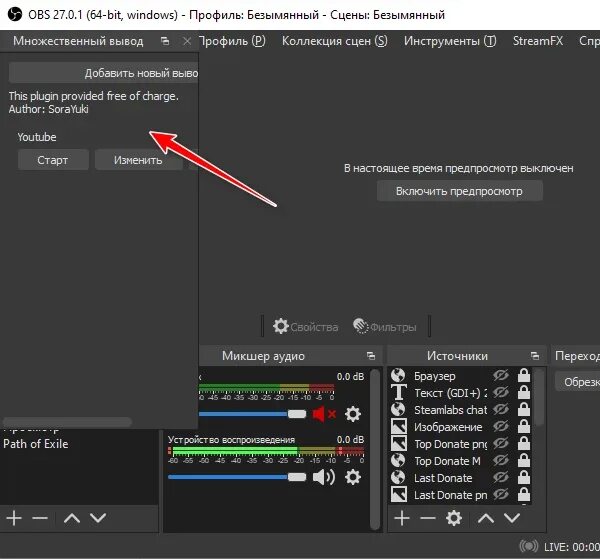Toggle lock on Top Donate M source

click(524, 460)
